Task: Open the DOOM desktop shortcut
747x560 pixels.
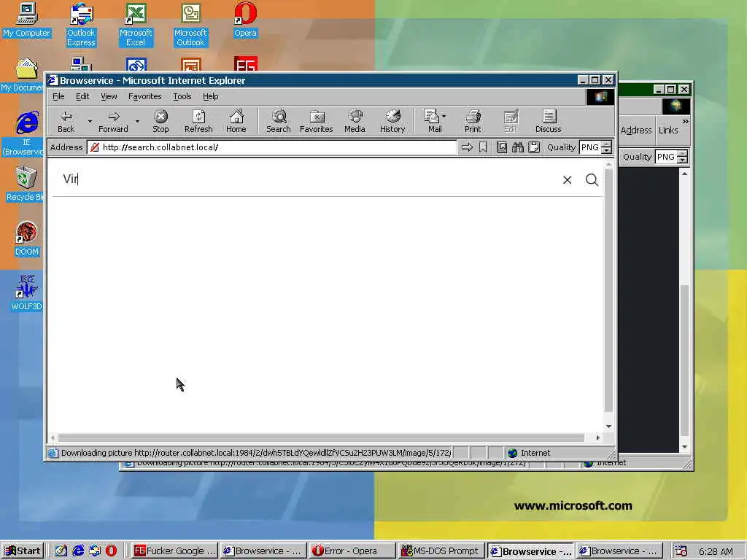Action: [27, 239]
